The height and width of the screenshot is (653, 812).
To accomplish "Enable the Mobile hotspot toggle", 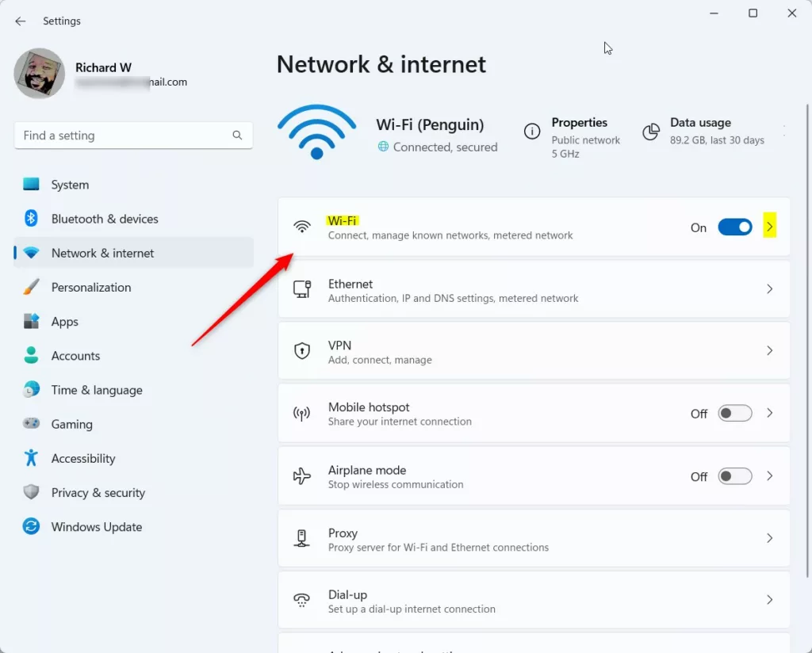I will [x=735, y=414].
